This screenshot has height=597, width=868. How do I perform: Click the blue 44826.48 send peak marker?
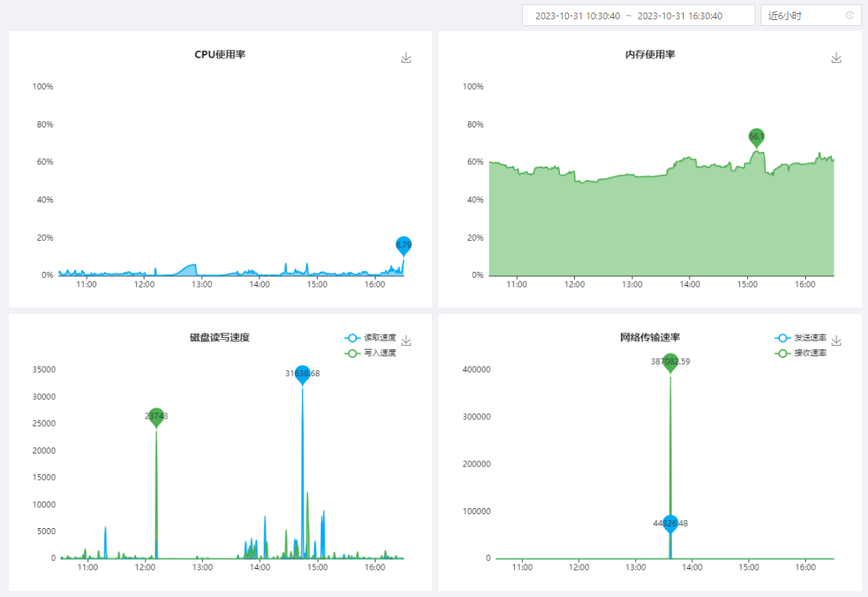click(x=670, y=523)
